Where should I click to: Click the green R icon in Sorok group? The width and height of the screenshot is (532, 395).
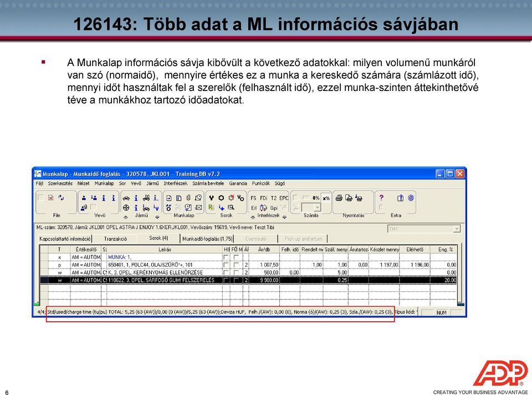point(211,207)
